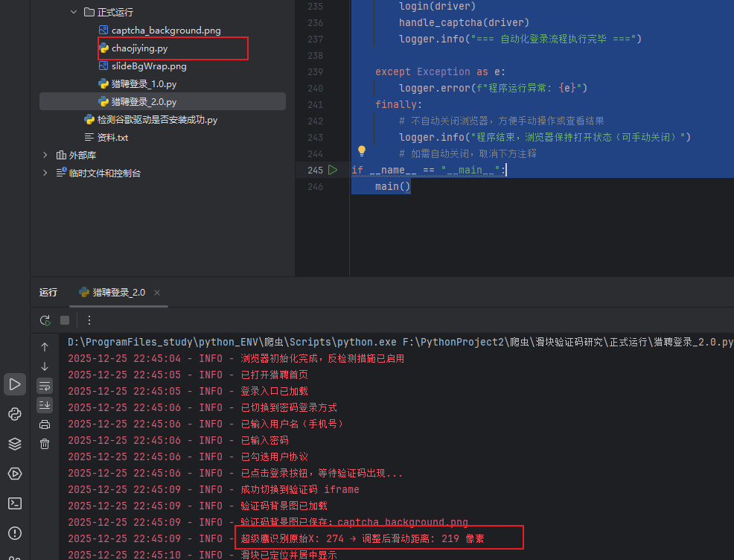This screenshot has width=734, height=560.
Task: Open chaojiying.py file
Action: 139,48
